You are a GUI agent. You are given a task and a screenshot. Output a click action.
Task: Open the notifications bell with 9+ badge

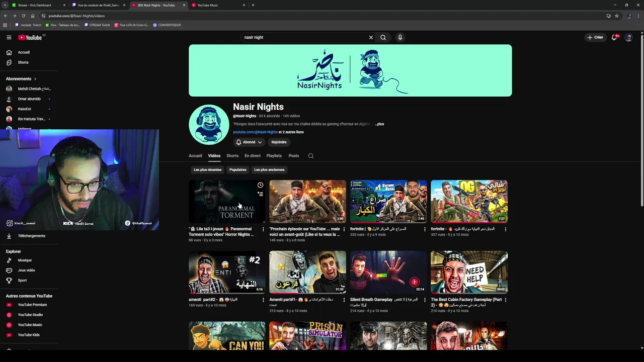614,37
